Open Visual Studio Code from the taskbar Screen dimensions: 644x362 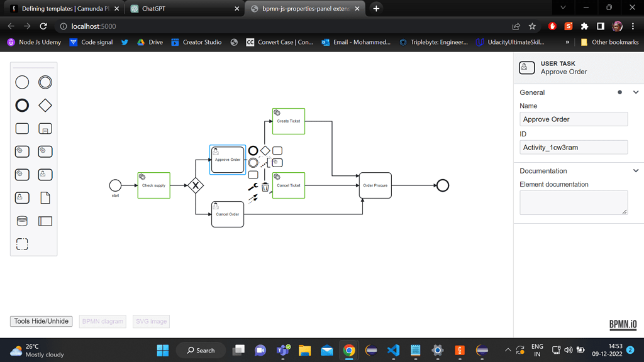[x=393, y=350]
